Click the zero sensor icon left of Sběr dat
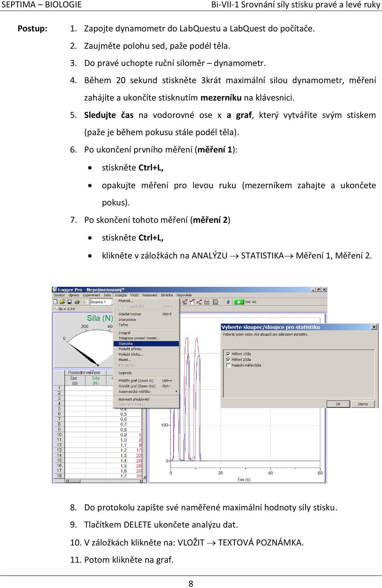 coord(228,302)
